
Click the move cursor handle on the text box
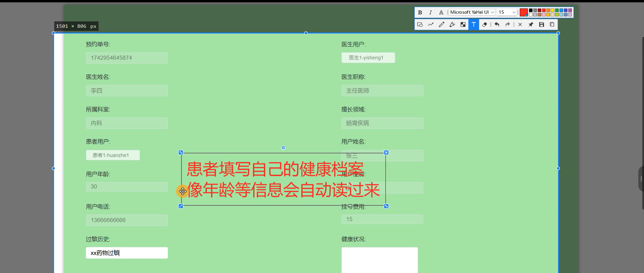point(182,191)
